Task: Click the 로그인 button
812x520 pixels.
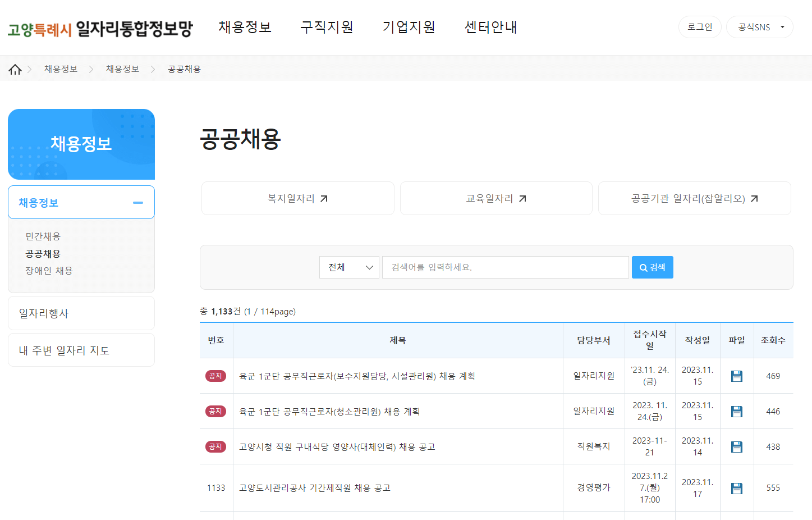Action: pos(700,27)
